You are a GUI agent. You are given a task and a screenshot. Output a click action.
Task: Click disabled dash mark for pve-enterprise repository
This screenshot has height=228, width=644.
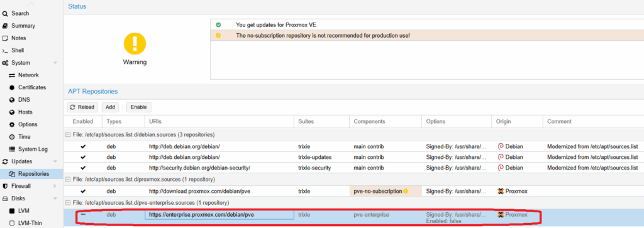84,214
